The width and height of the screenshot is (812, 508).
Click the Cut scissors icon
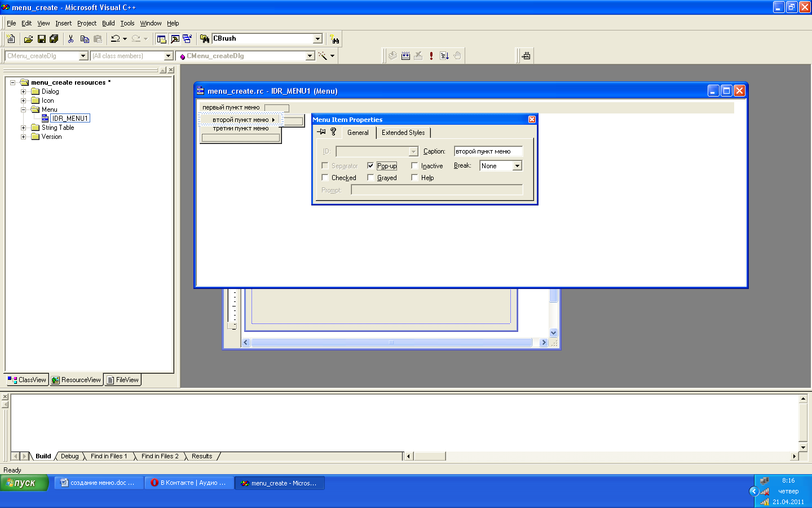[70, 39]
